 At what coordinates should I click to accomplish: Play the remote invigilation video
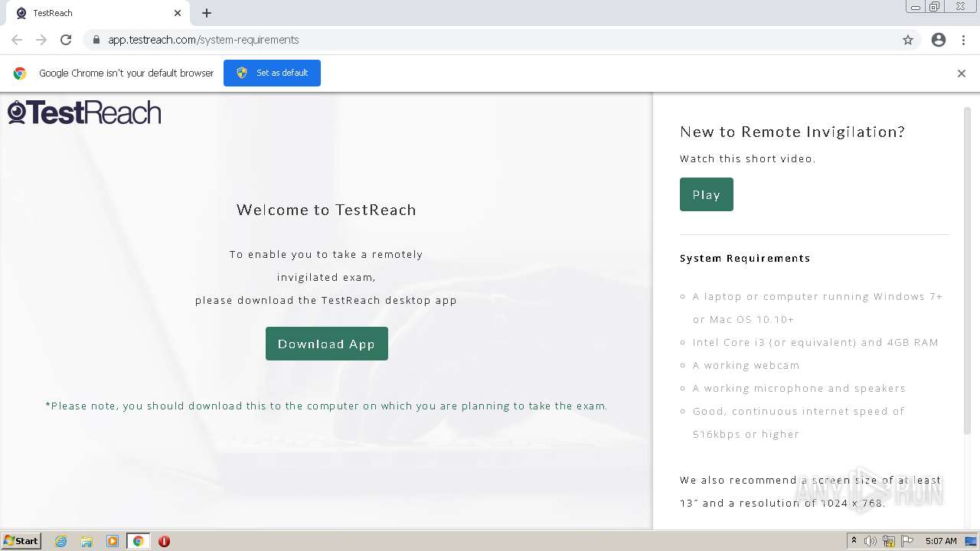click(707, 194)
